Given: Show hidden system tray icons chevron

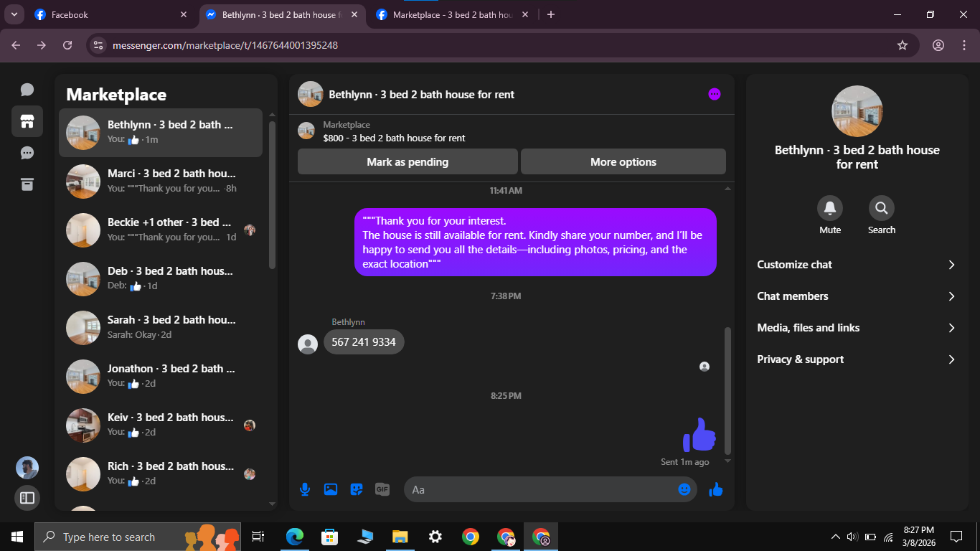Looking at the screenshot, I should [x=835, y=537].
